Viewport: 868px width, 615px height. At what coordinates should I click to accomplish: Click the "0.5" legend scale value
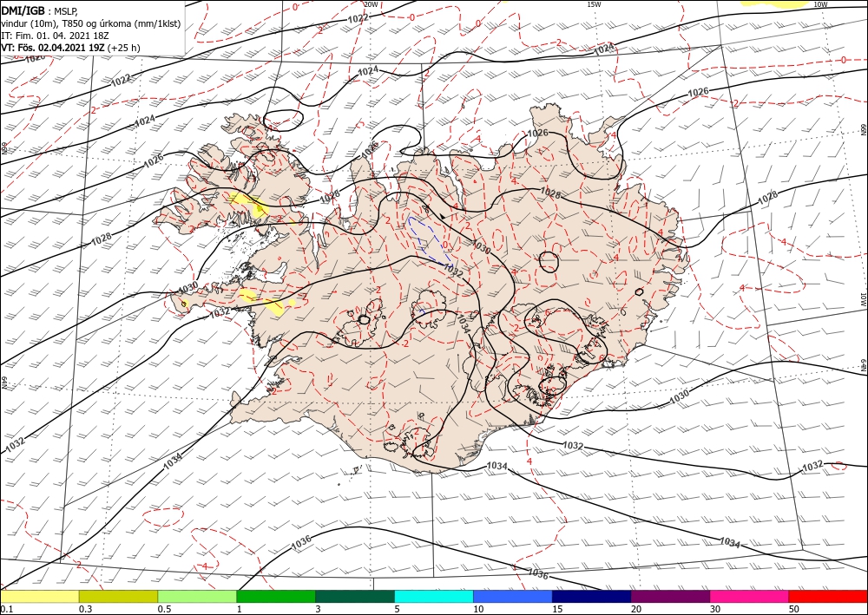click(164, 609)
